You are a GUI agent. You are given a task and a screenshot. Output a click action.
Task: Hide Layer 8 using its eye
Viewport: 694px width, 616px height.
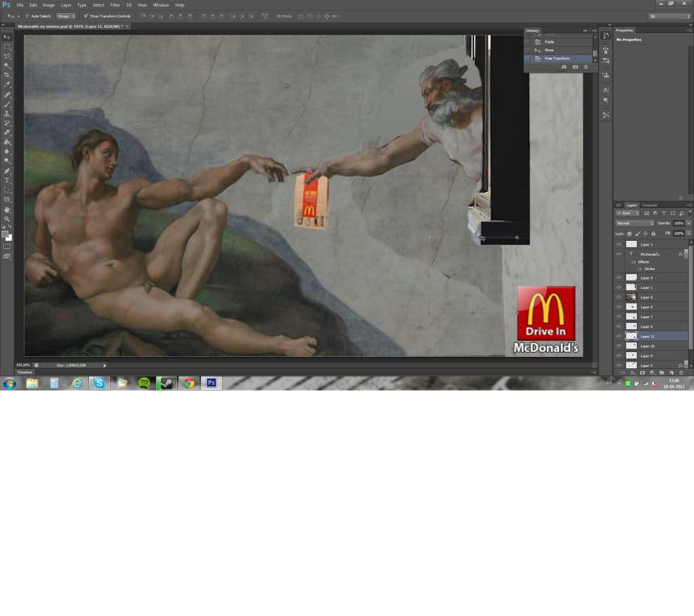coord(619,307)
